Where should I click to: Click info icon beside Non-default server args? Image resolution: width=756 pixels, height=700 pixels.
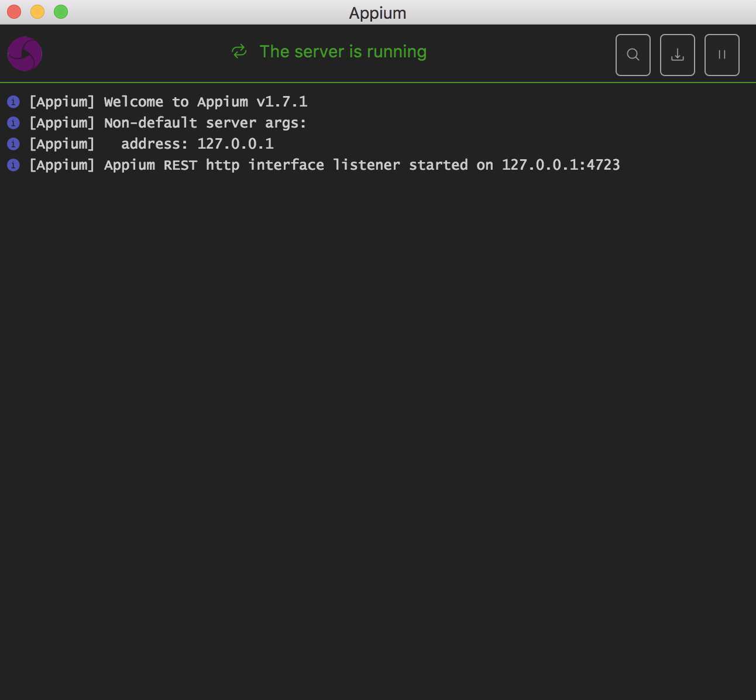point(13,123)
